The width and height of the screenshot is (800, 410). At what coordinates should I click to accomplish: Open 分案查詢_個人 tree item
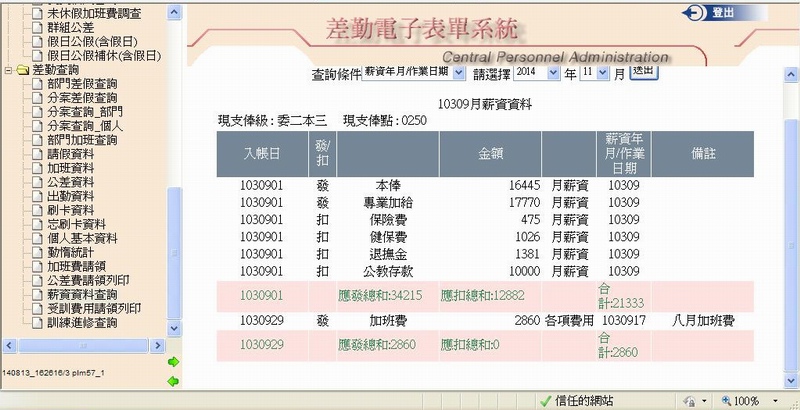pos(85,126)
